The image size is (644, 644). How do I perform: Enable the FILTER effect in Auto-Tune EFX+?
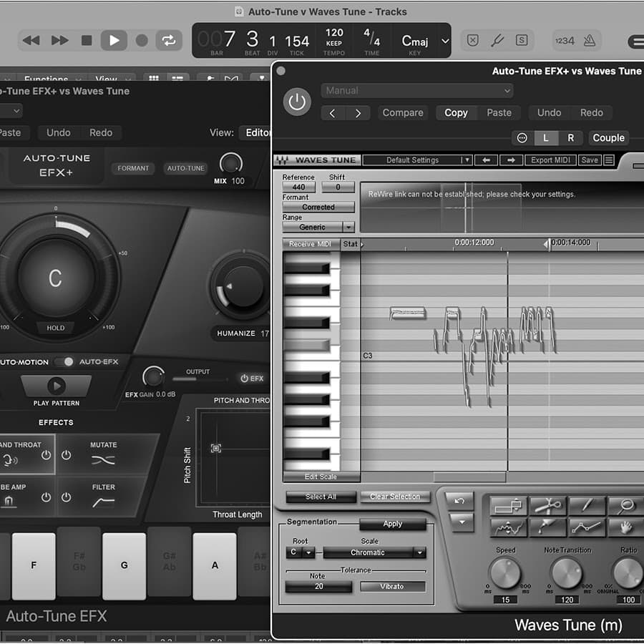(65, 497)
